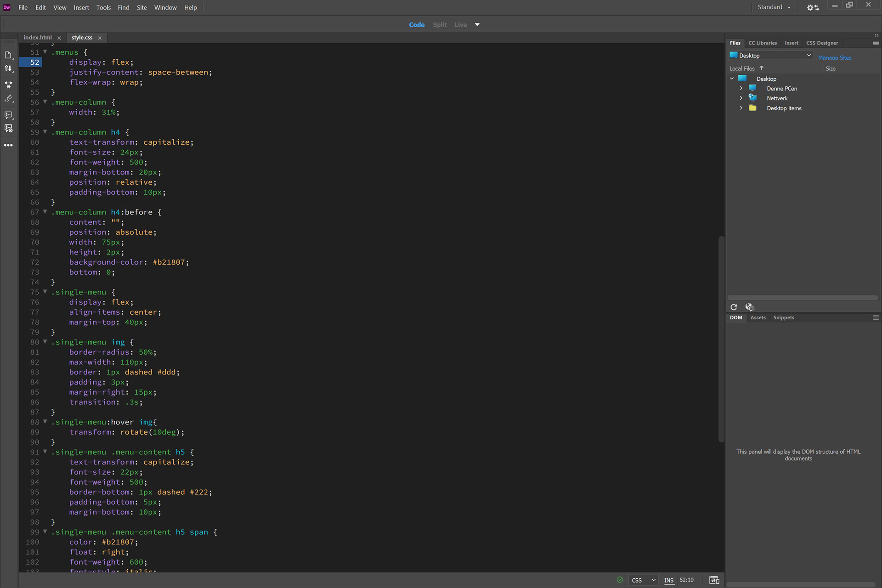Image resolution: width=882 pixels, height=588 pixels.
Task: Switch to the Snippets tab
Action: click(x=783, y=317)
